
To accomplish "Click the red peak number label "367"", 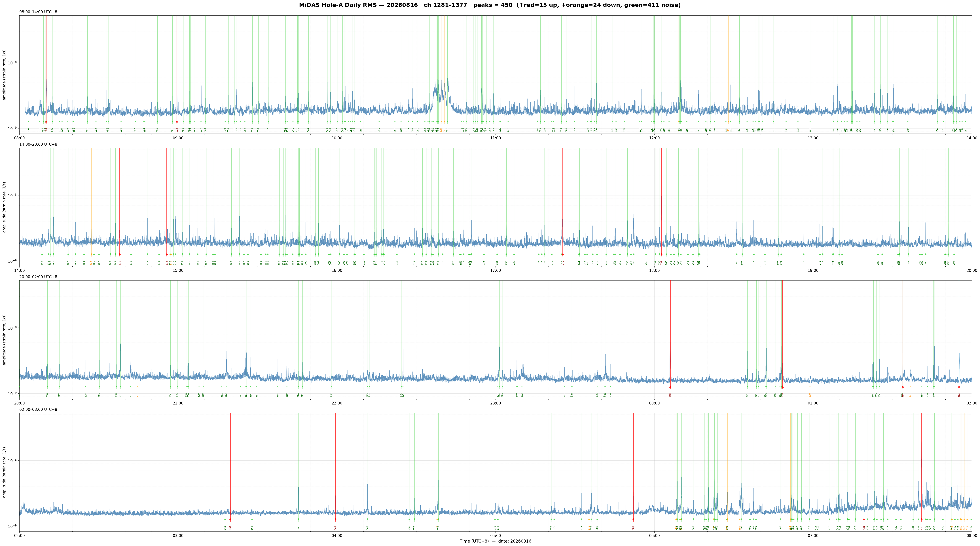I will [336, 528].
